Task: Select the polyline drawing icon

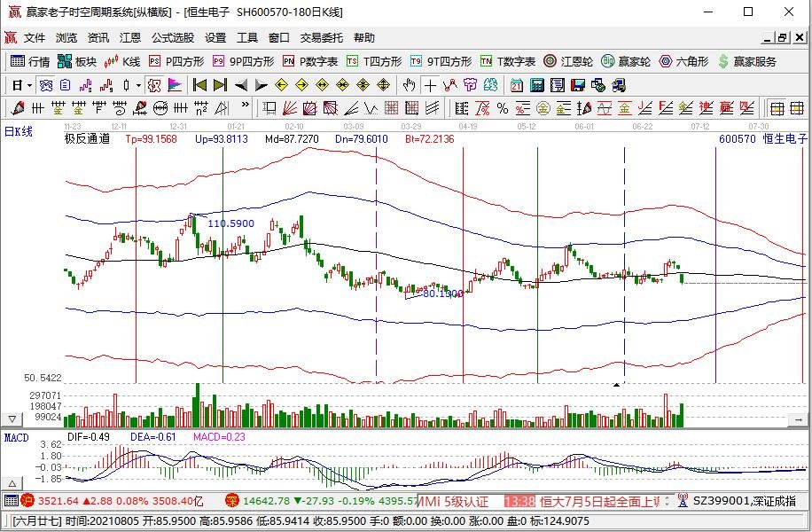Action: (450, 85)
